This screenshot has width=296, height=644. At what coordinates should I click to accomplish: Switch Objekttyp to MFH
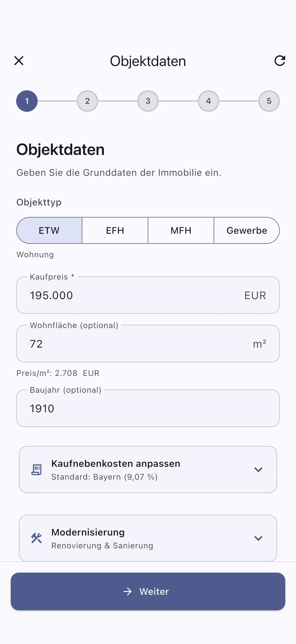(x=181, y=231)
